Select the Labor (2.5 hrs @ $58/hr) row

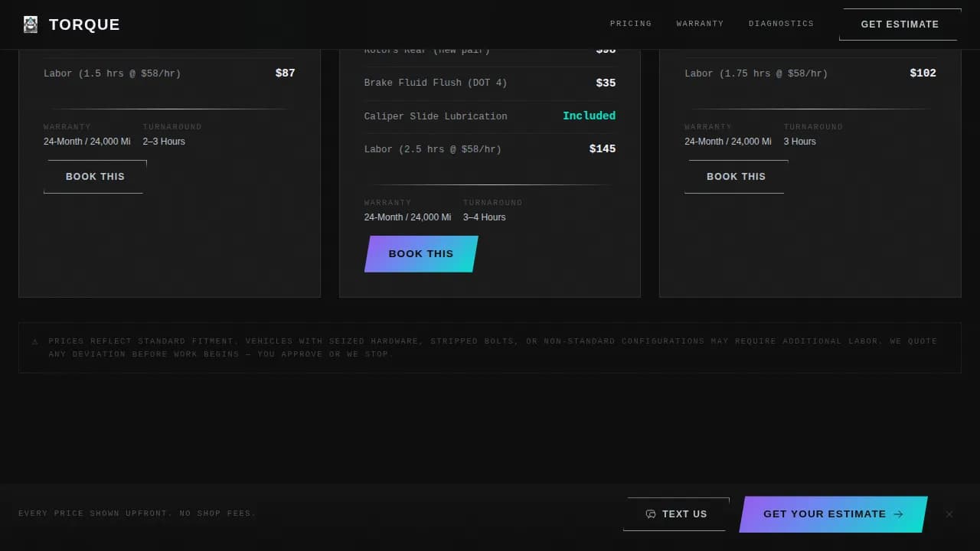[x=490, y=149]
